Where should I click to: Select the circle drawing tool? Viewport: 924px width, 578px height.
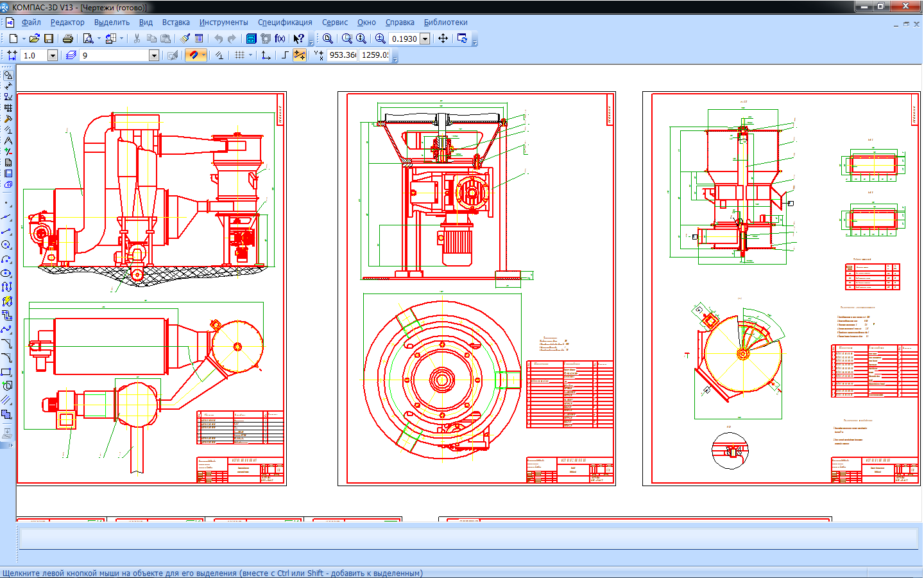coord(7,245)
